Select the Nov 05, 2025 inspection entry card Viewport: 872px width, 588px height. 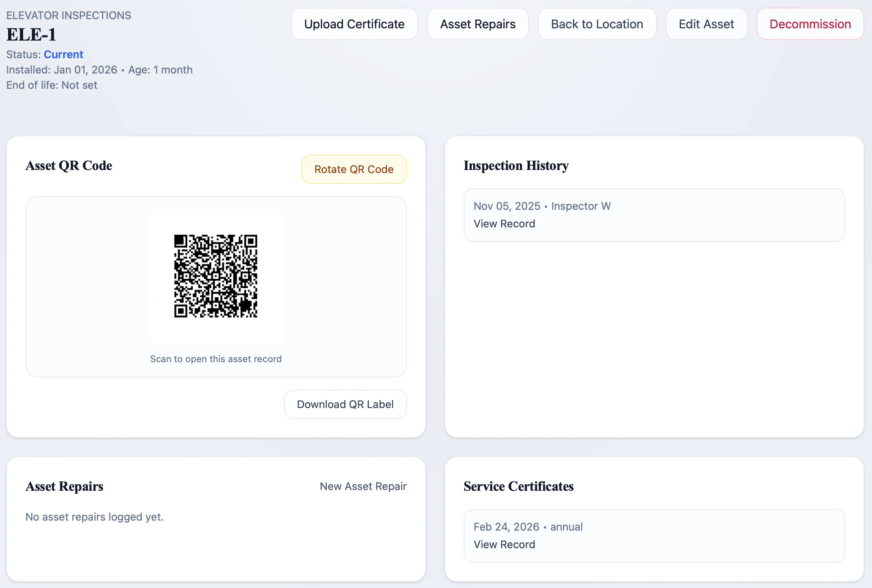click(x=653, y=215)
